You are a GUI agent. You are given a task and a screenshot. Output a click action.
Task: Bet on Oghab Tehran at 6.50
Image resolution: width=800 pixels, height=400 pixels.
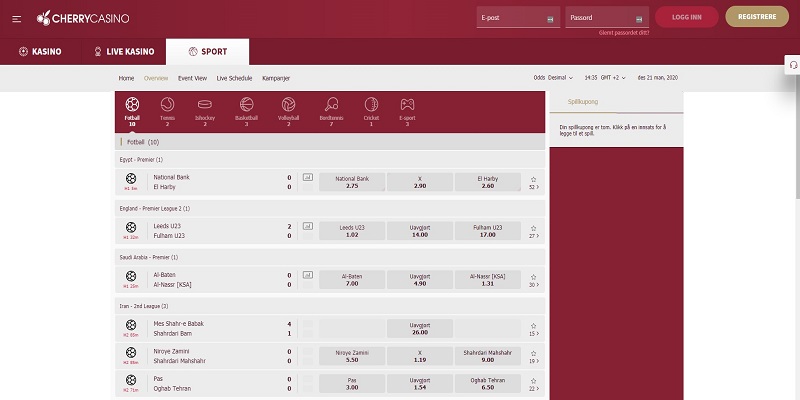pos(488,384)
